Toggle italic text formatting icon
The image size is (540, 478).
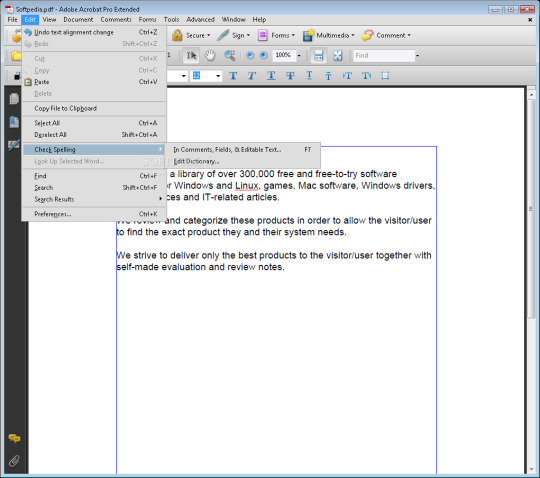point(252,76)
